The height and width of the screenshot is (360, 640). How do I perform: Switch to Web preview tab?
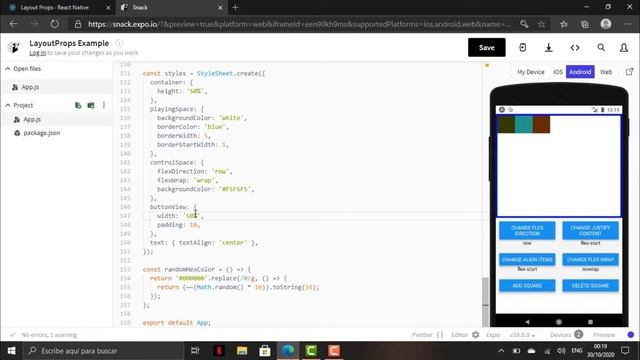tap(606, 72)
